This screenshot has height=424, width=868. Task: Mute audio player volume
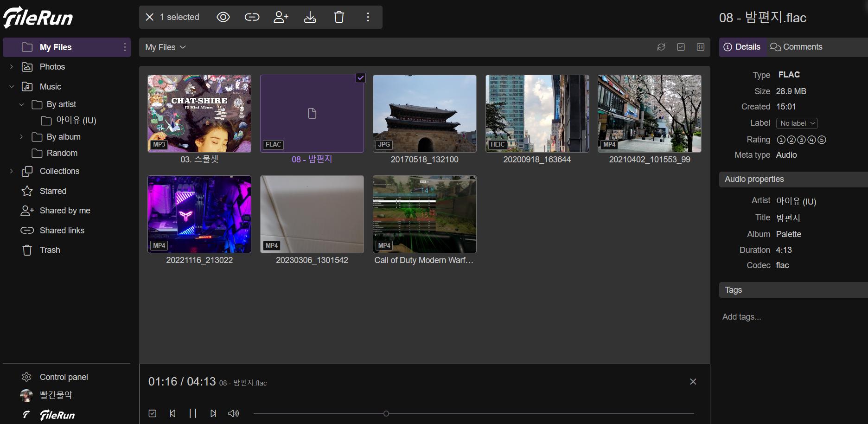(x=234, y=413)
